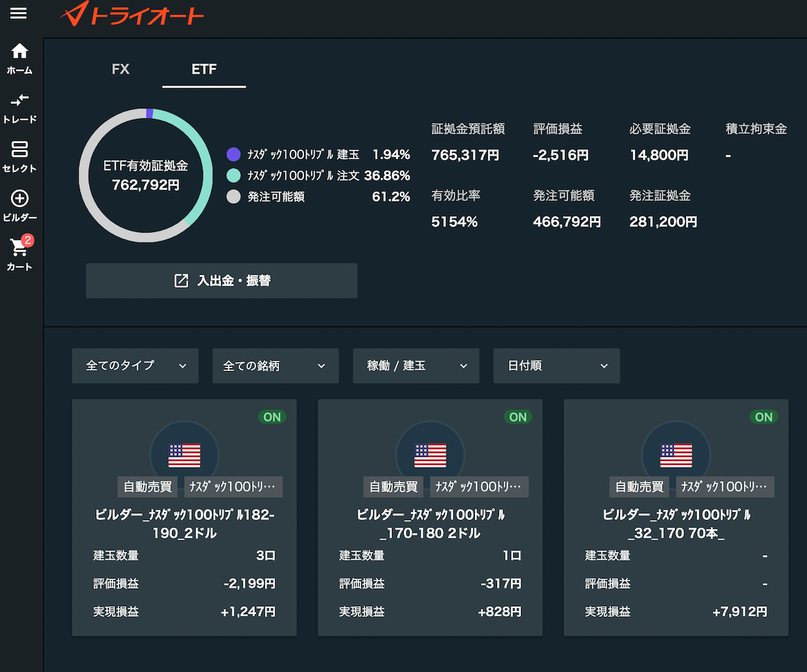807x672 pixels.
Task: Click US flag on _32_170 70本_ card
Action: pos(676,455)
